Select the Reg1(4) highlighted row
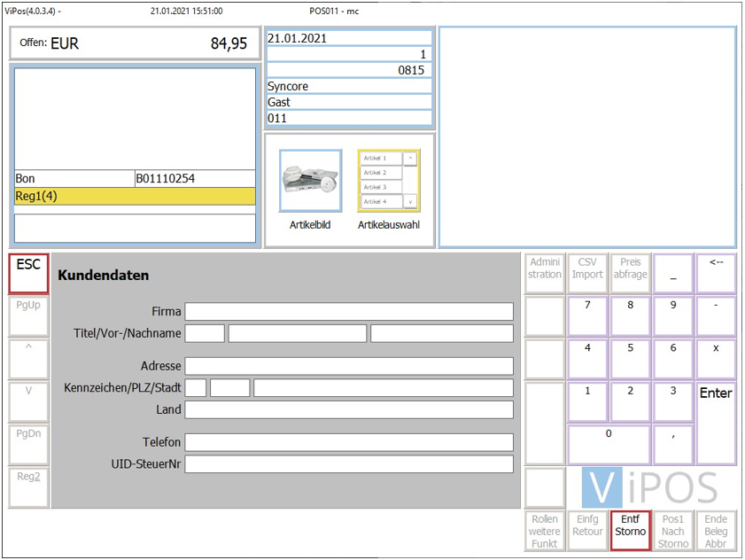 135,197
